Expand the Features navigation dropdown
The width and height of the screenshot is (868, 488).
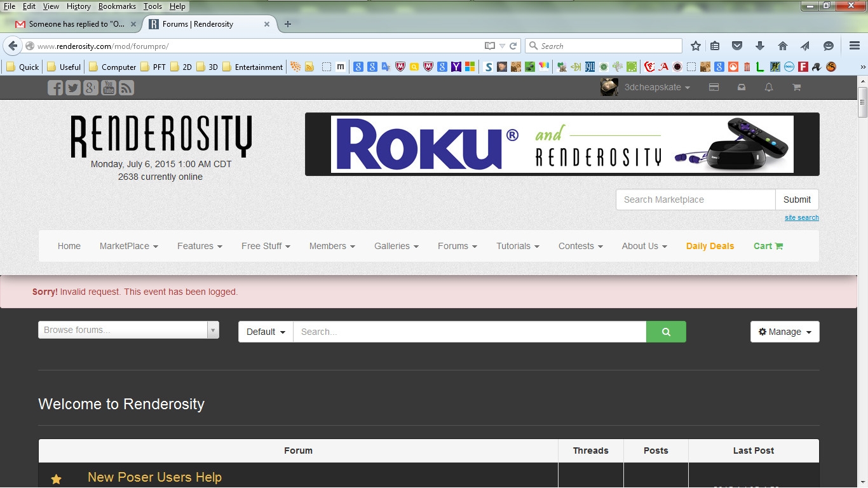pyautogui.click(x=200, y=246)
